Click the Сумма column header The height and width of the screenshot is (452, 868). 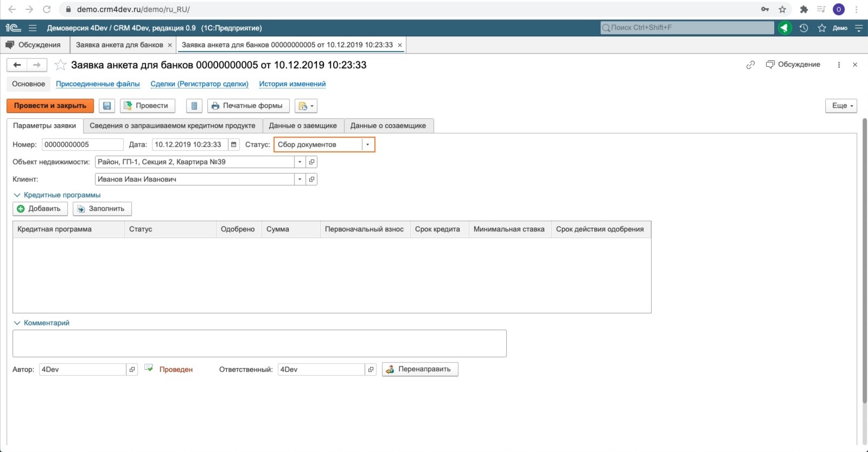291,229
